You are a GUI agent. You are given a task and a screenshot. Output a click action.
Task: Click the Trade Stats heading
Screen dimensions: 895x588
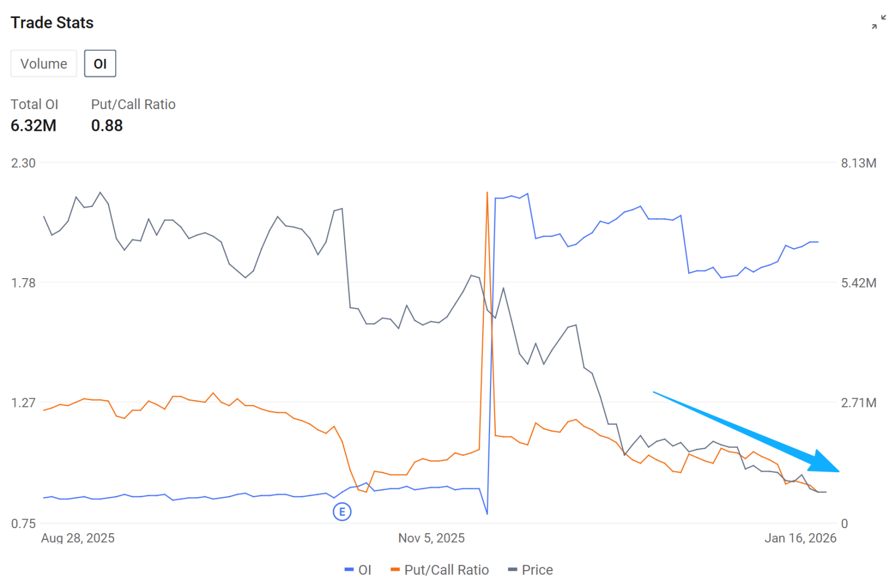pyautogui.click(x=52, y=23)
